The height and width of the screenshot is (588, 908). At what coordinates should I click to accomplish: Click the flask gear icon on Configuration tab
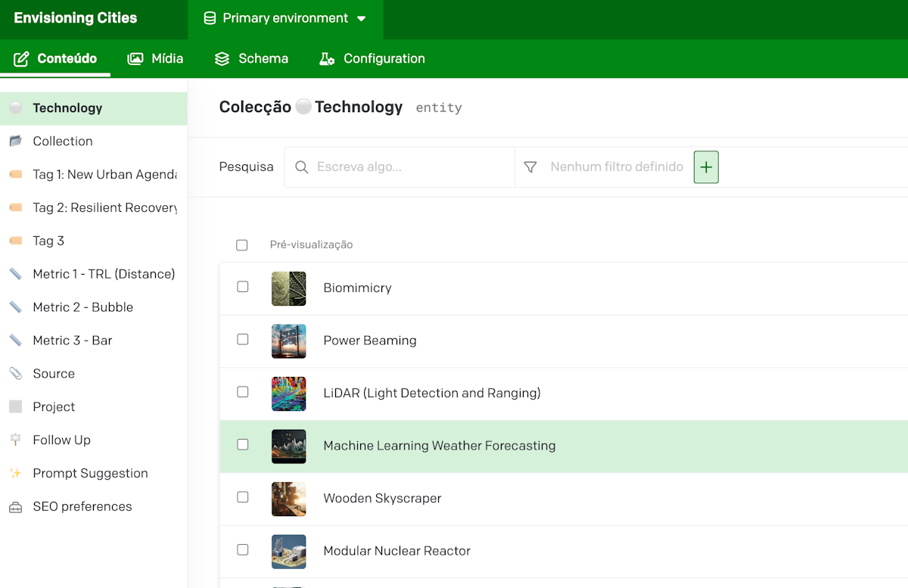coord(327,58)
